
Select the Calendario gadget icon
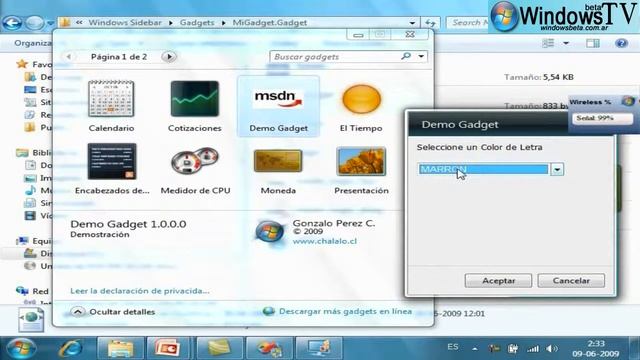tap(111, 99)
